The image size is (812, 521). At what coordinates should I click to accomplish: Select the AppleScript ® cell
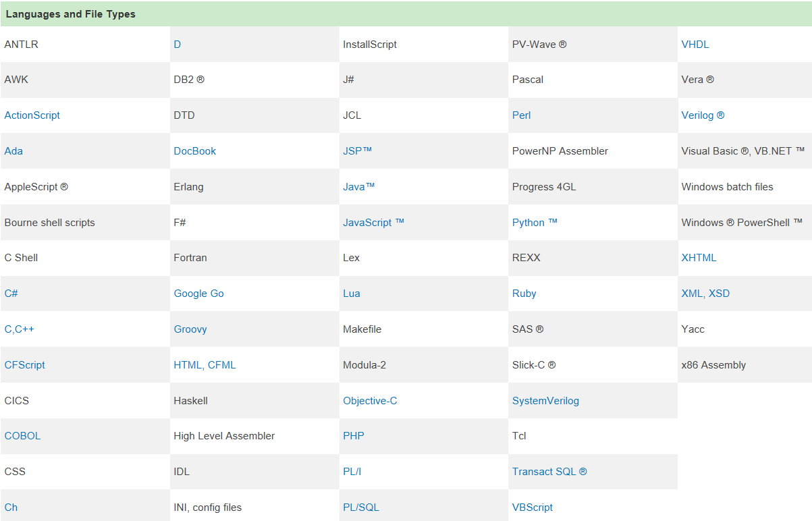(85, 187)
